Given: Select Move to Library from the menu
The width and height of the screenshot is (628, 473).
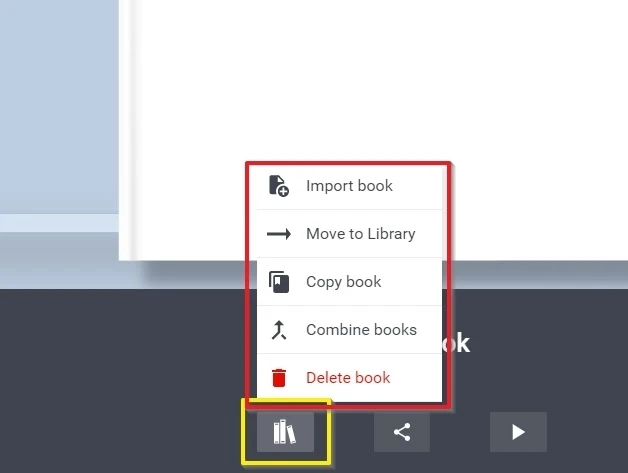Looking at the screenshot, I should tap(349, 234).
